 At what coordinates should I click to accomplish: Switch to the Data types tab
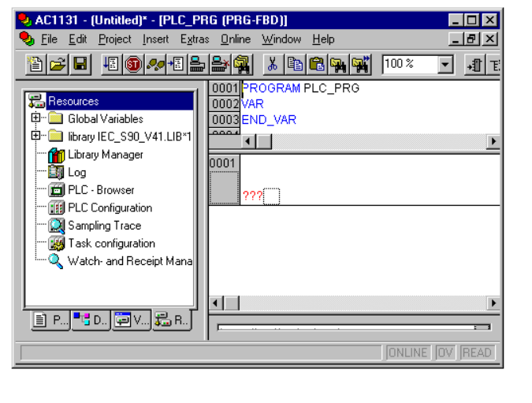pos(91,320)
